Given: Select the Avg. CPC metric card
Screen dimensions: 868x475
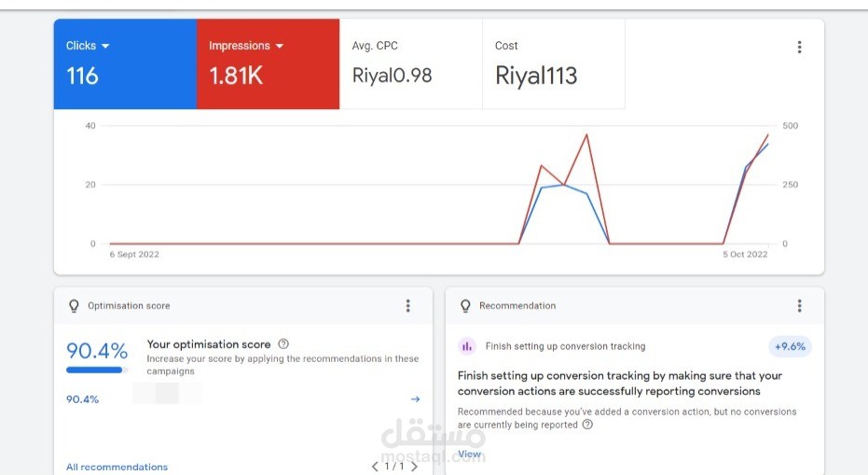Looking at the screenshot, I should pyautogui.click(x=410, y=64).
